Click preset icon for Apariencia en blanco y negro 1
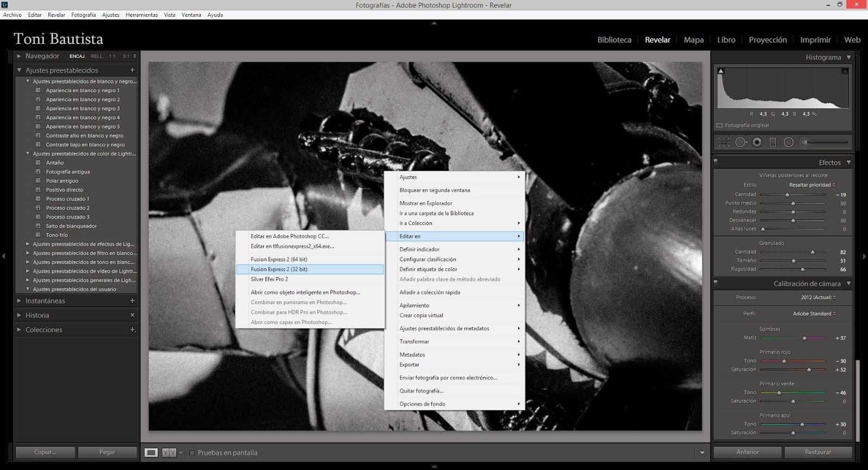868x470 pixels. pyautogui.click(x=38, y=91)
